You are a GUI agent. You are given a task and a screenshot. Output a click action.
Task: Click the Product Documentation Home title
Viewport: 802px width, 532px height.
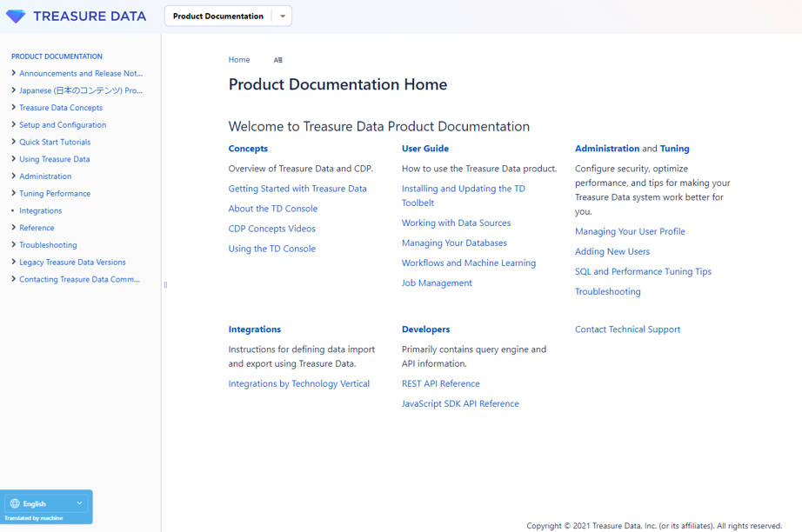tap(338, 84)
